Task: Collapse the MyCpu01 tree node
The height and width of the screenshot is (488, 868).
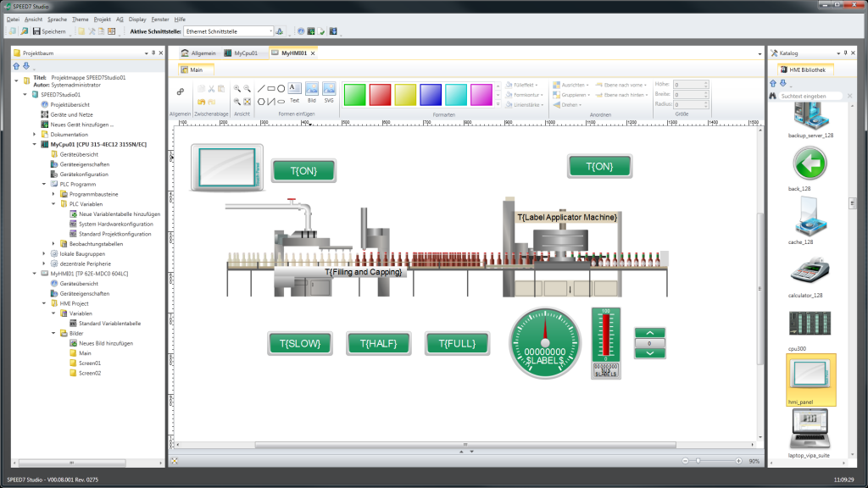Action: pyautogui.click(x=34, y=144)
